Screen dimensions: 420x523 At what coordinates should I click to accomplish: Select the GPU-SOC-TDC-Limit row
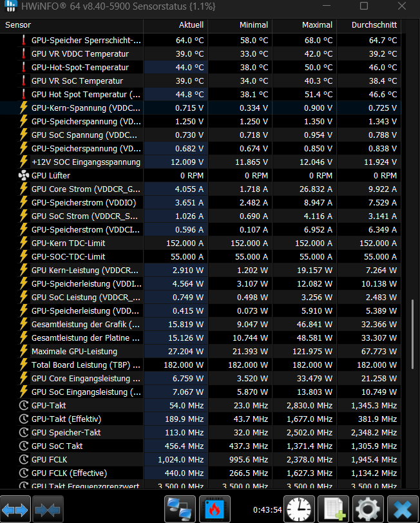(x=200, y=257)
